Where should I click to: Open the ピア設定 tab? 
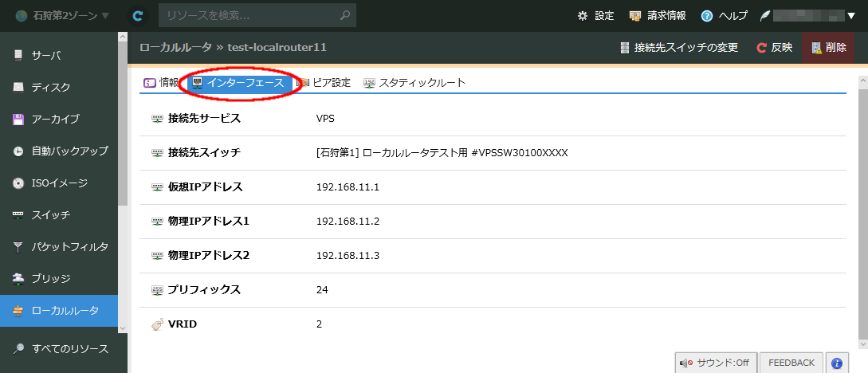pyautogui.click(x=324, y=83)
